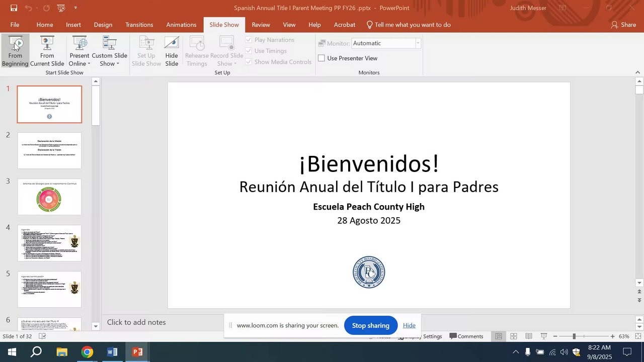Click the Stop sharing button

(370, 325)
